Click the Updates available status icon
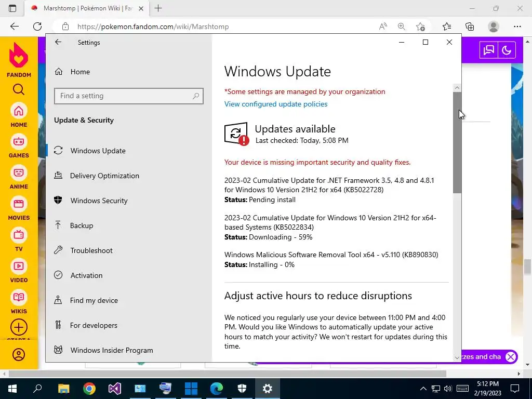 [x=236, y=134]
